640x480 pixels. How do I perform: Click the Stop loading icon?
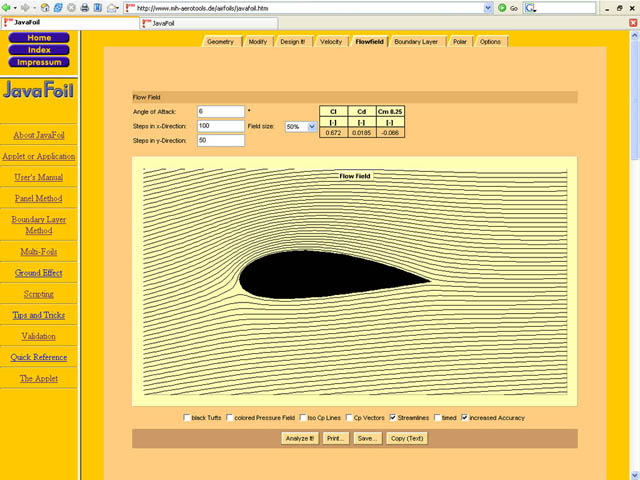[71, 8]
